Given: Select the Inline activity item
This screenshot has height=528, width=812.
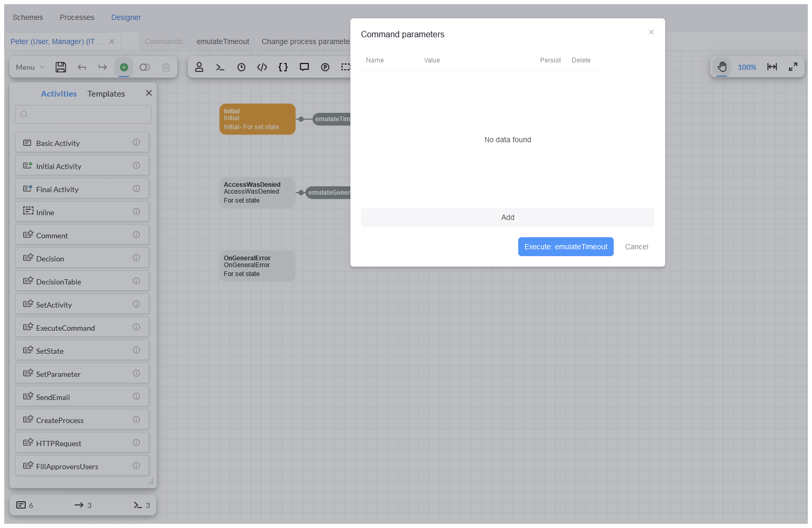Looking at the screenshot, I should point(82,212).
